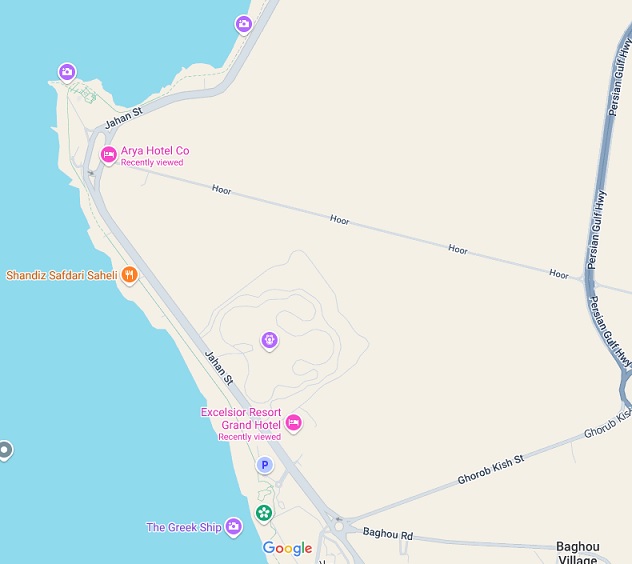
Task: Select the Baghou Village place label
Action: coord(578,553)
